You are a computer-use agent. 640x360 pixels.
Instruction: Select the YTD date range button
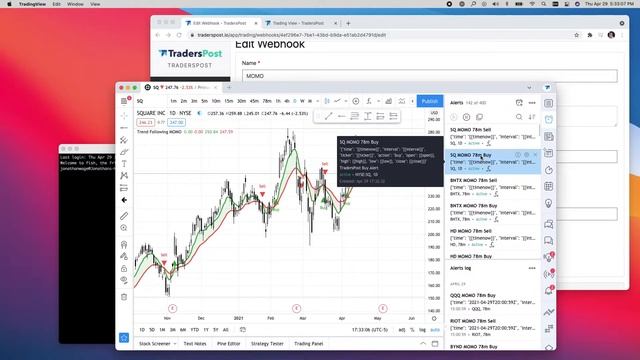[195, 330]
